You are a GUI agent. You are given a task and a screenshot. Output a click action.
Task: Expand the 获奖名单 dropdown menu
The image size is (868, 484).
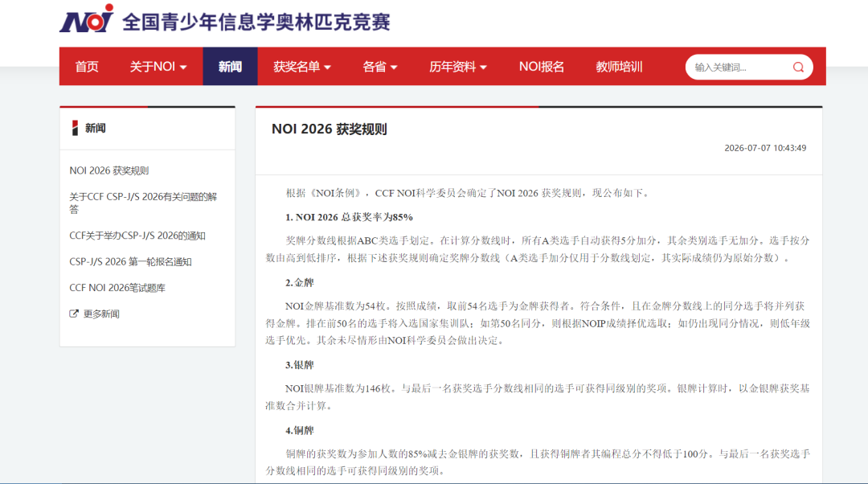[302, 67]
